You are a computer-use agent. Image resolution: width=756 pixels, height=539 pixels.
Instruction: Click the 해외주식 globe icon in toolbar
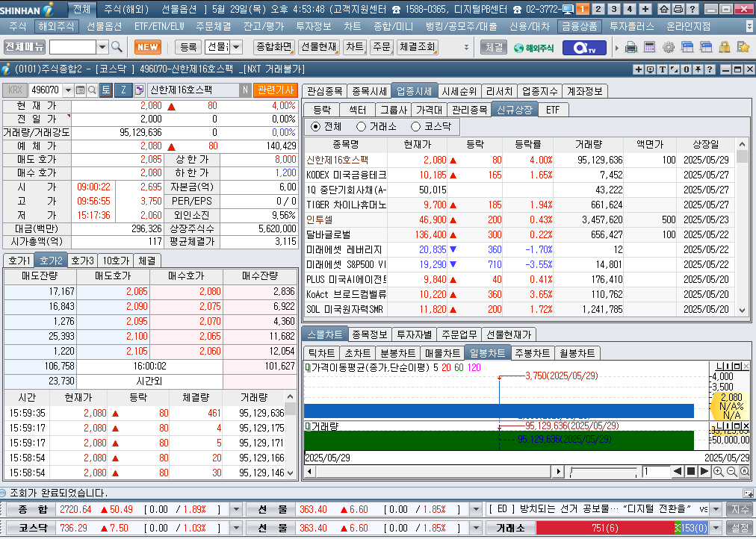[x=533, y=48]
